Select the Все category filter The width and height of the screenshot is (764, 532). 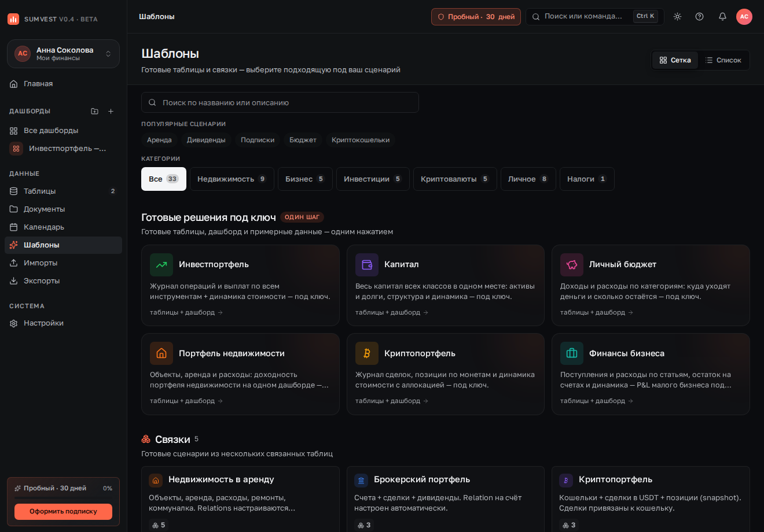coord(164,179)
